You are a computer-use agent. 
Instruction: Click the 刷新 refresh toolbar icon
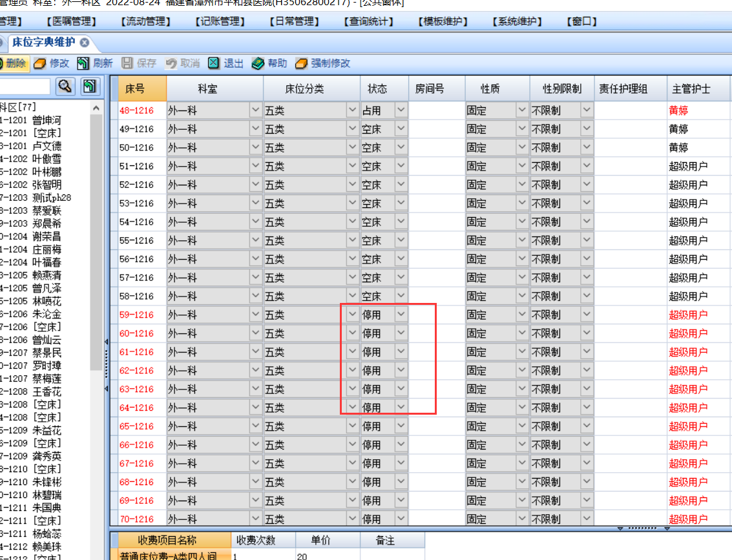(83, 63)
